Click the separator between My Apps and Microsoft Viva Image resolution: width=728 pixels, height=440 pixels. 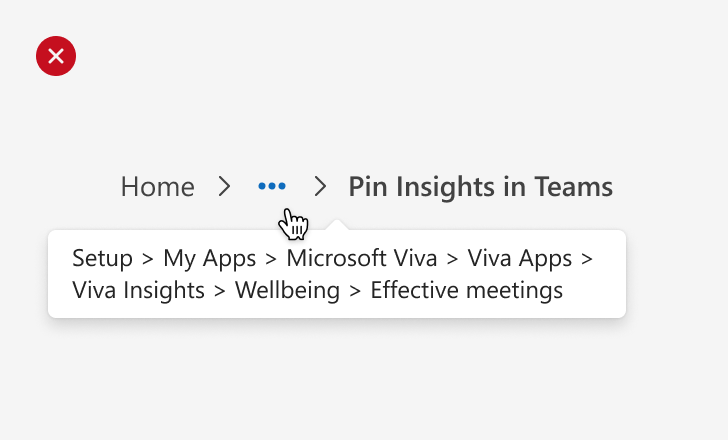271,259
